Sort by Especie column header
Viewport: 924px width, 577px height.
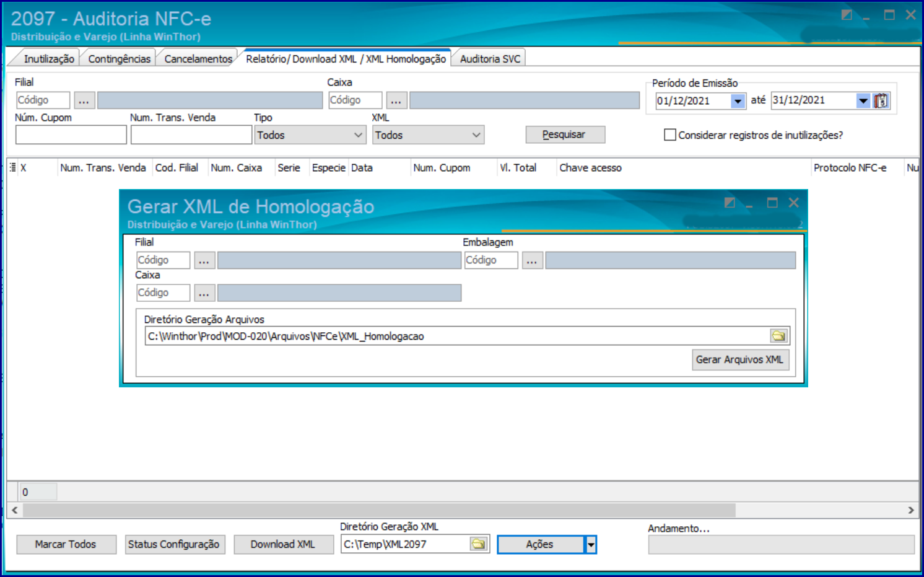tap(328, 168)
